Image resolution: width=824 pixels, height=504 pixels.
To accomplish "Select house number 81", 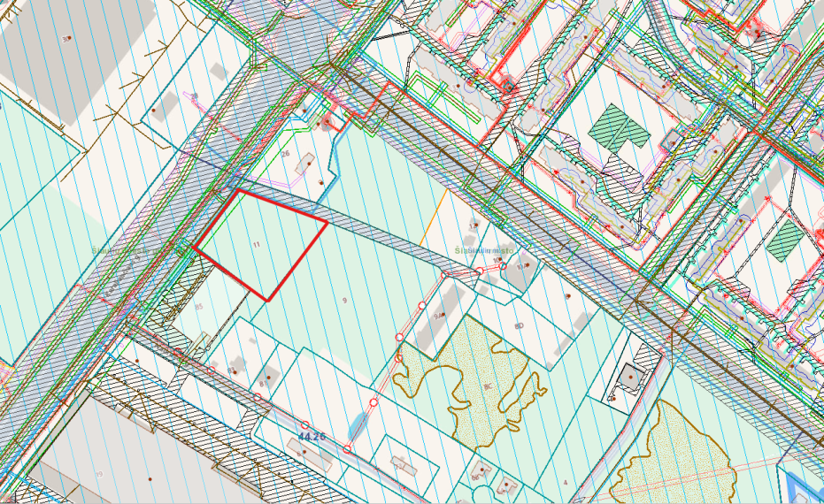I will (x=263, y=384).
